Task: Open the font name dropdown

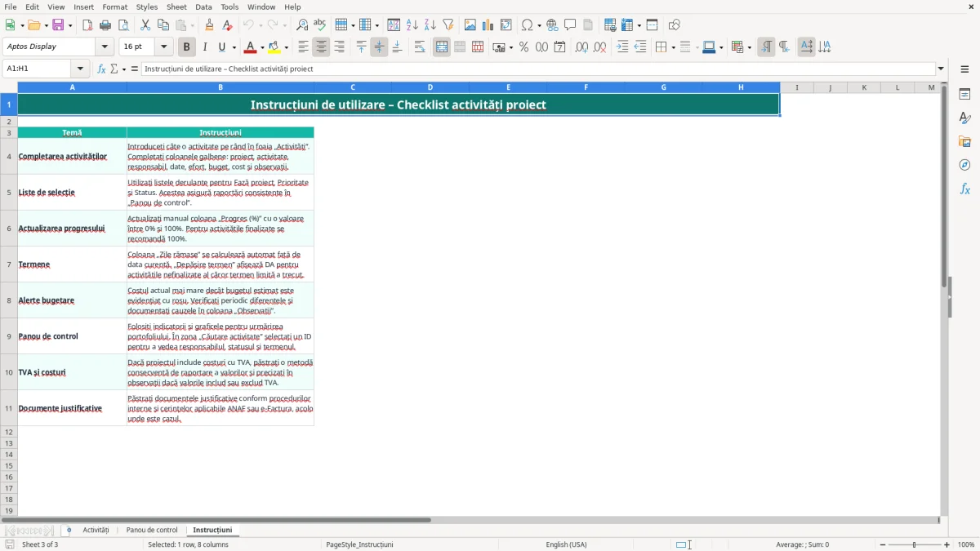Action: [x=105, y=47]
